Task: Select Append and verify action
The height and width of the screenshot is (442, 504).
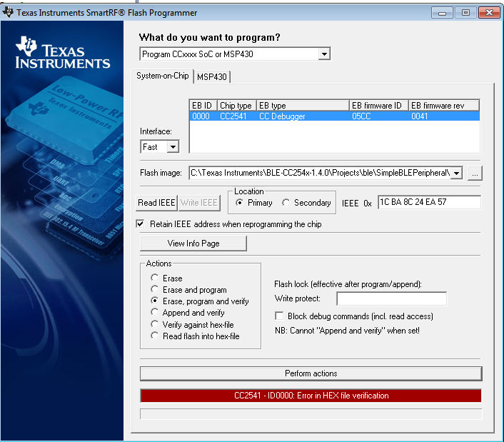Action: [x=155, y=313]
